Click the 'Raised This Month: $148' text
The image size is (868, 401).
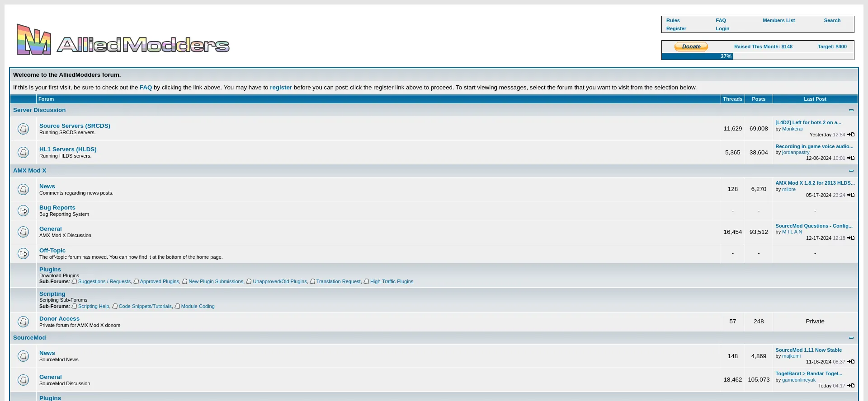pyautogui.click(x=763, y=47)
